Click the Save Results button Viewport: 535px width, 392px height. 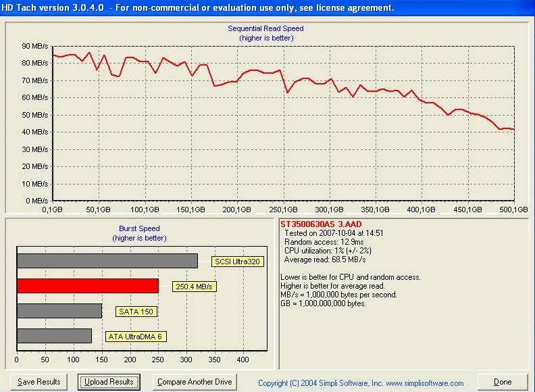(x=39, y=382)
